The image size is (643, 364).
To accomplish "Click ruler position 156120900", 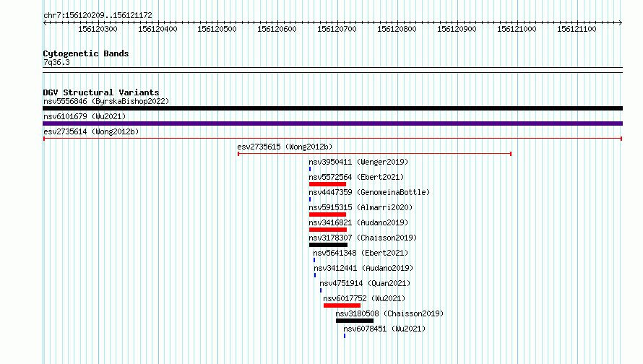I will coord(457,29).
